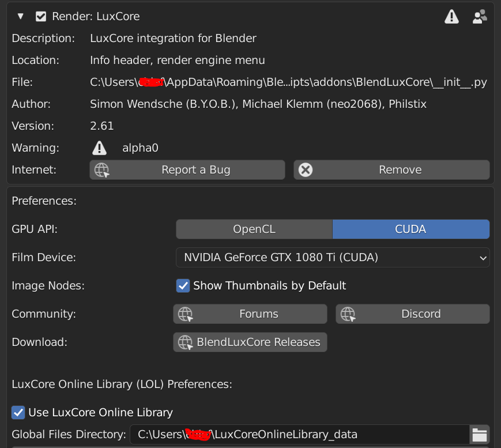Click the globe icon on Report a Bug
The image size is (501, 448).
102,170
